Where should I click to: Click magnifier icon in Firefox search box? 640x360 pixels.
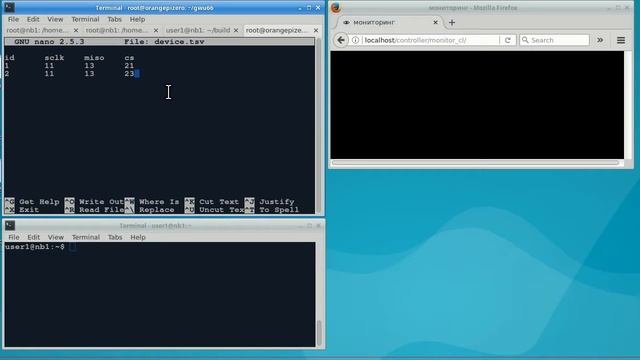(x=525, y=40)
